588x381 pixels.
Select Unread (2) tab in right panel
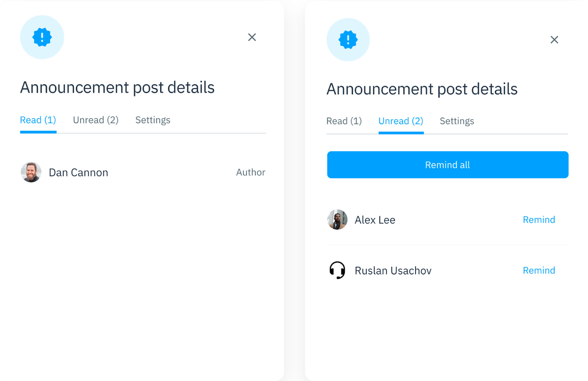(401, 121)
